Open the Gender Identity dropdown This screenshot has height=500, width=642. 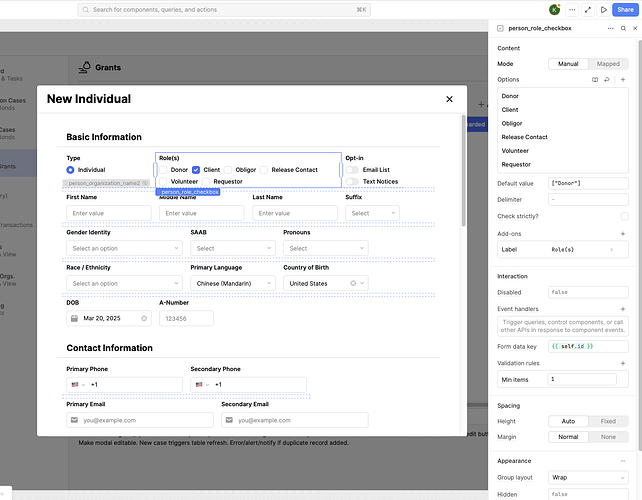tap(124, 249)
